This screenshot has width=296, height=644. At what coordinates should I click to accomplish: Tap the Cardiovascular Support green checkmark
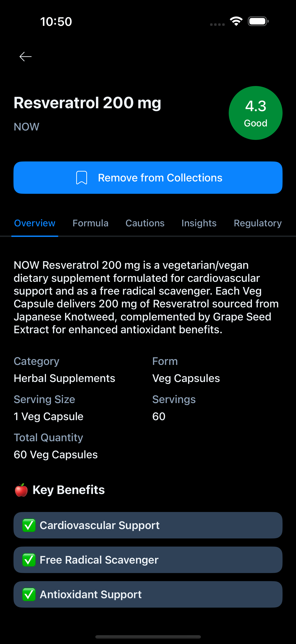(x=29, y=525)
